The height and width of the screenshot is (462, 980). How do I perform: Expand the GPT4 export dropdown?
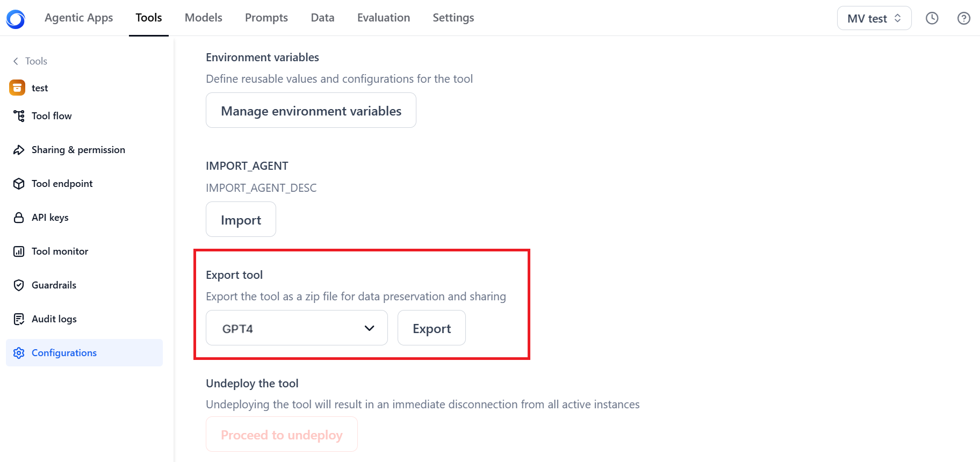[297, 328]
